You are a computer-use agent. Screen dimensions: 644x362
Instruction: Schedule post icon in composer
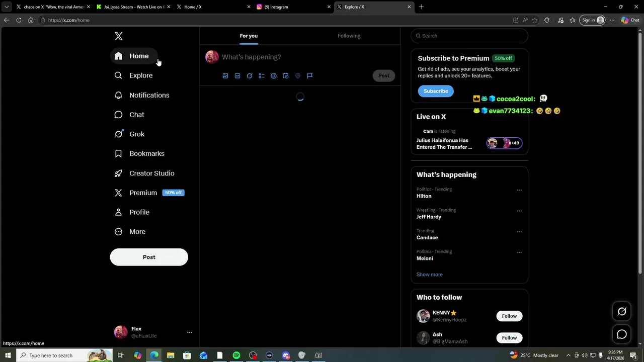point(286,76)
